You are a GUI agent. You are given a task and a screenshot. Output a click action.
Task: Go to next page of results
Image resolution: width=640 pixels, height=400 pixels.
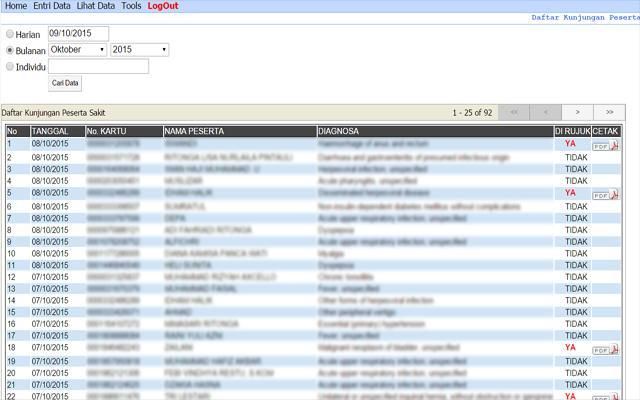pos(577,112)
